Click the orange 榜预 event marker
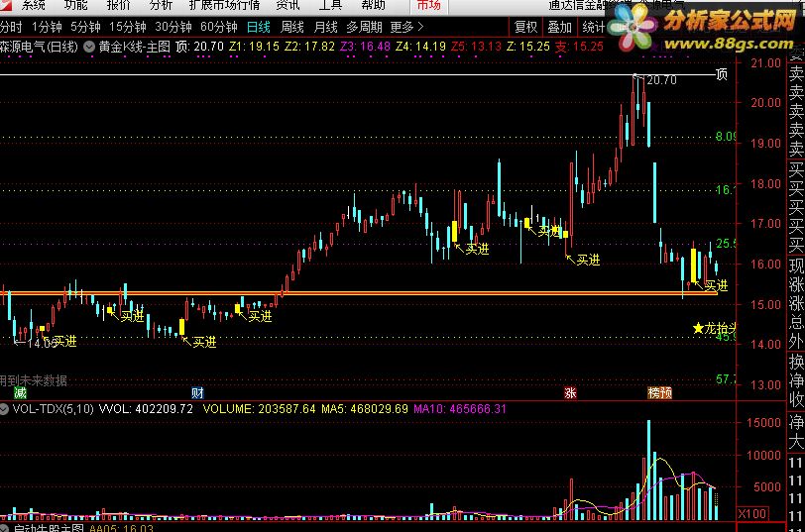 [x=659, y=393]
